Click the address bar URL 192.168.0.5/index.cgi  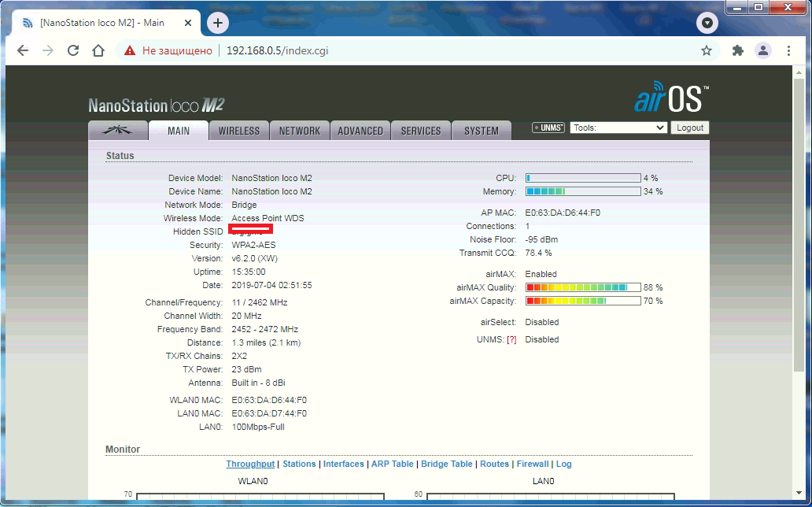tap(278, 51)
